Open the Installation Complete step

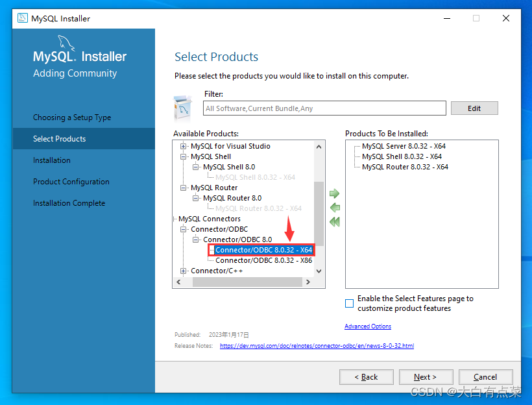[69, 203]
